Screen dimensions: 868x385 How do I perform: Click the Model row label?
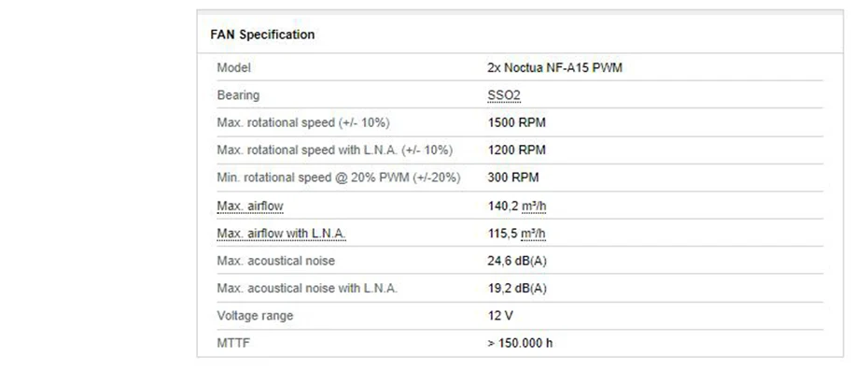pyautogui.click(x=233, y=68)
